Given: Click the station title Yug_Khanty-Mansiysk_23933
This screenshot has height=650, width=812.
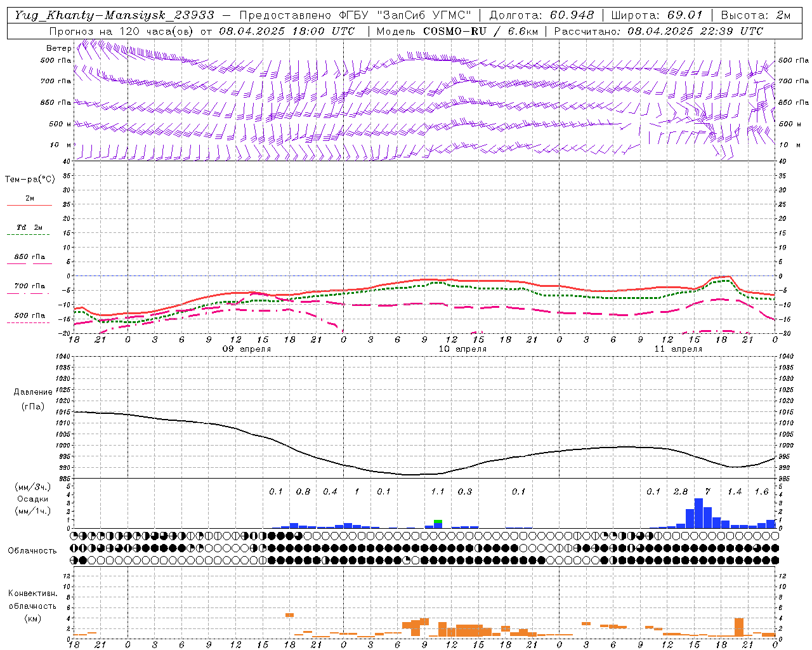Looking at the screenshot, I should click(114, 15).
